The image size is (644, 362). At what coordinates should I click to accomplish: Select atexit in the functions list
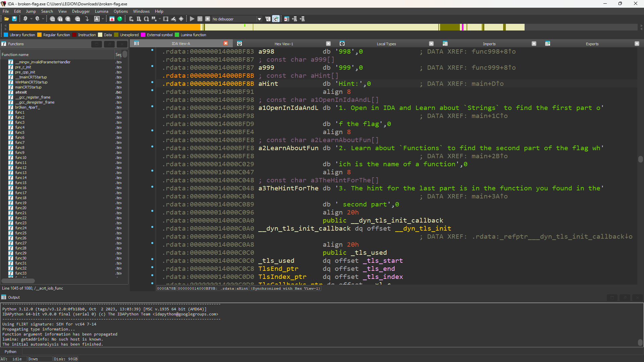click(x=21, y=92)
